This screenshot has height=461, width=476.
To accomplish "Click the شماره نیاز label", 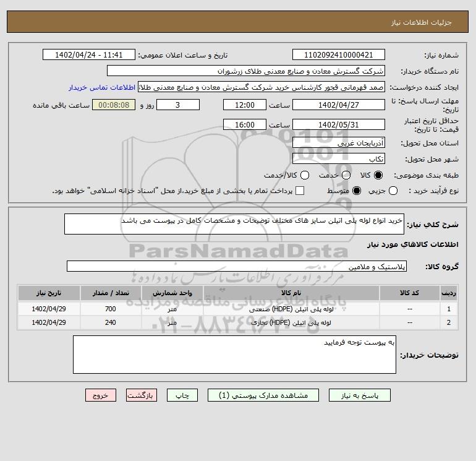I will 441,55.
